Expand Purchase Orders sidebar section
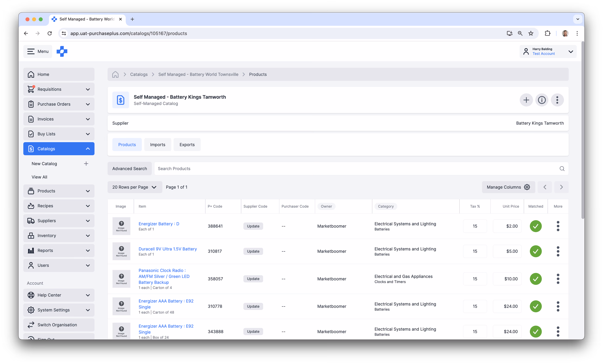Image resolution: width=603 pixels, height=364 pixels. [x=59, y=104]
